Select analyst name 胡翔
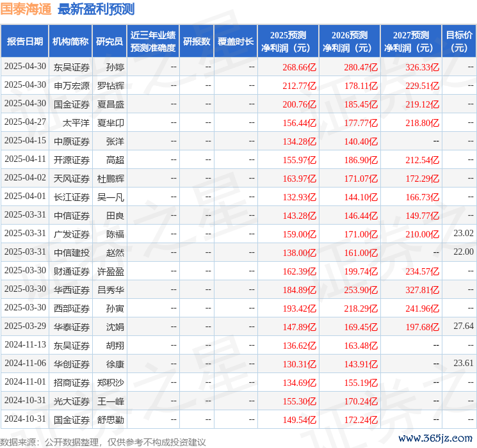 coord(115,346)
